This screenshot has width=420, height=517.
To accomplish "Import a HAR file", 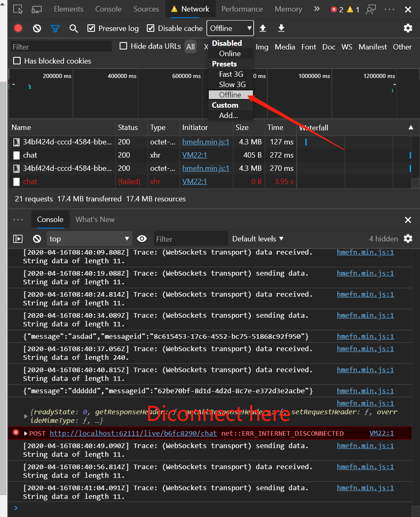I will point(263,28).
